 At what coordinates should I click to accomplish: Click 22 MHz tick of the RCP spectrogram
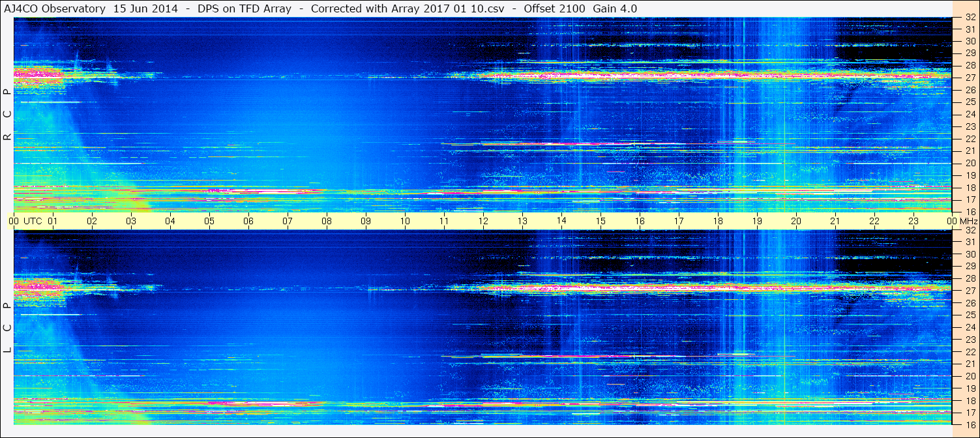970,139
